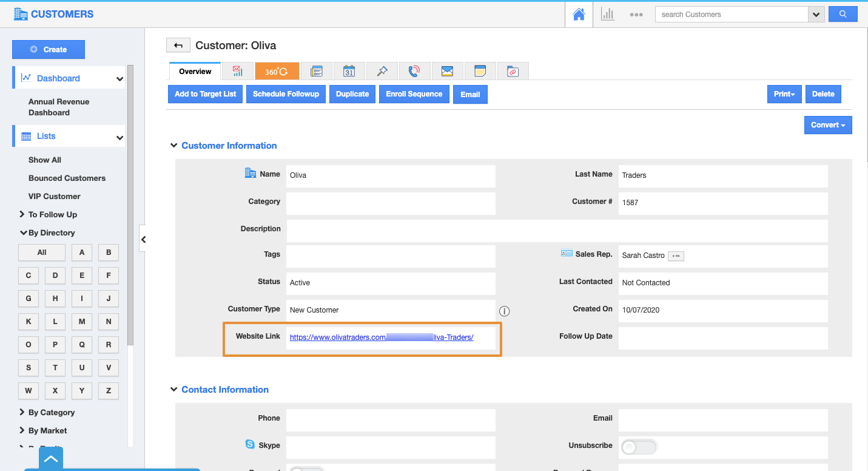Select Bounced Customers in sidebar
The width and height of the screenshot is (868, 471).
(67, 178)
